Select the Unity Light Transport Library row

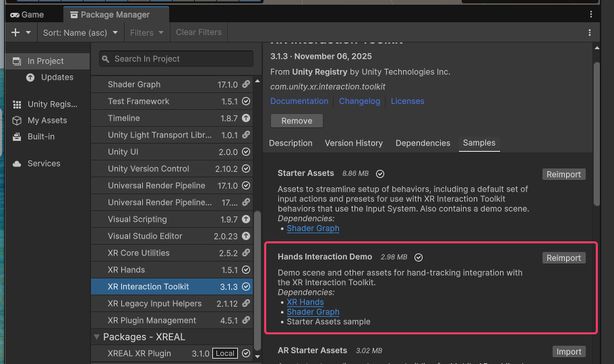[x=172, y=135]
